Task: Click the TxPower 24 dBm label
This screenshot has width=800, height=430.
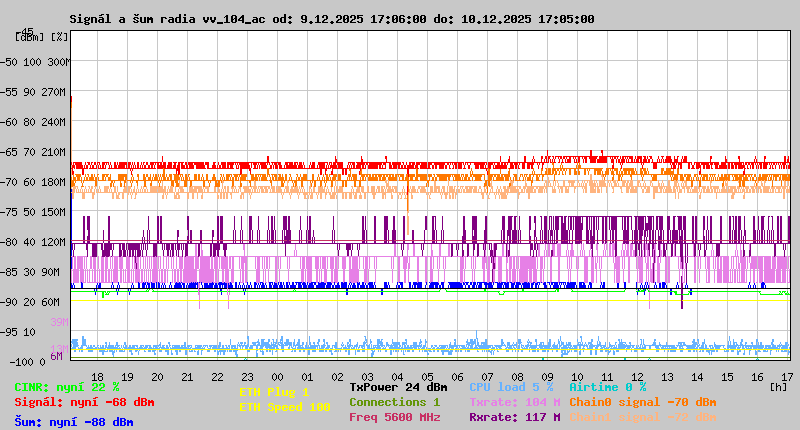Action: tap(398, 387)
